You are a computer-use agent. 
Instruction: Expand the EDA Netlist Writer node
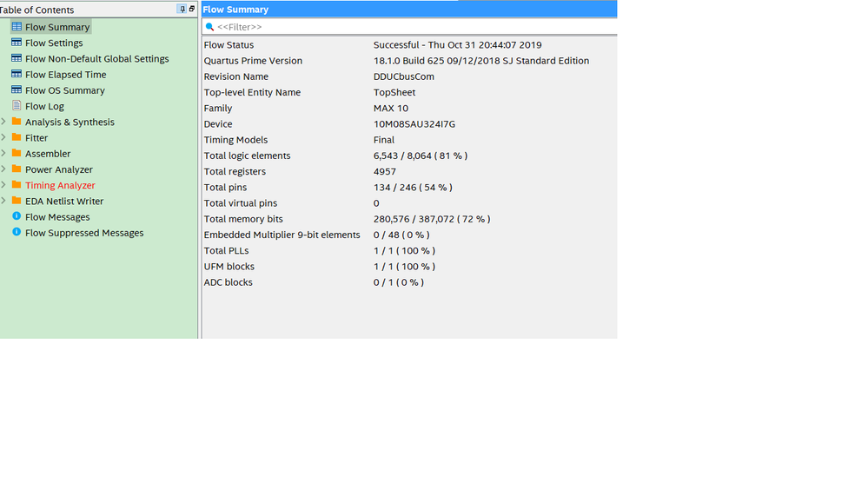[x=3, y=201]
